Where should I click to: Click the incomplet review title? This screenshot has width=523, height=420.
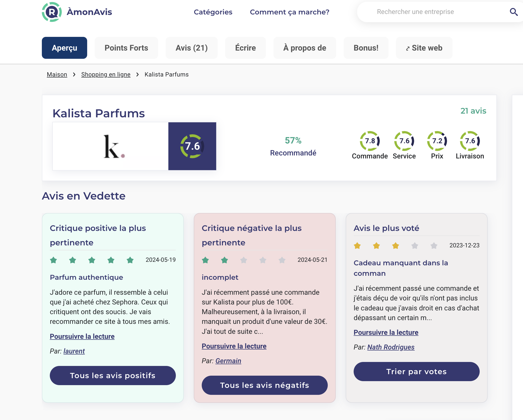pyautogui.click(x=220, y=277)
